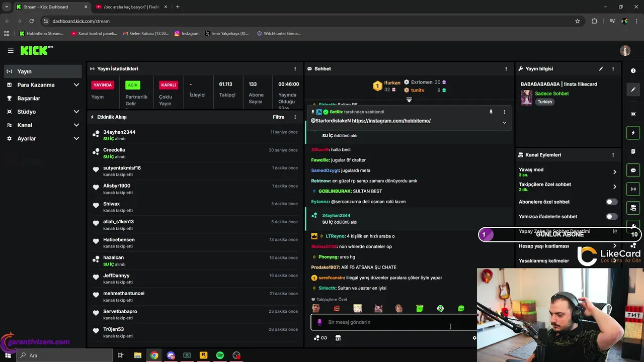Image resolution: width=644 pixels, height=362 pixels.
Task: Click the notes document icon in right rail
Action: coord(633,152)
